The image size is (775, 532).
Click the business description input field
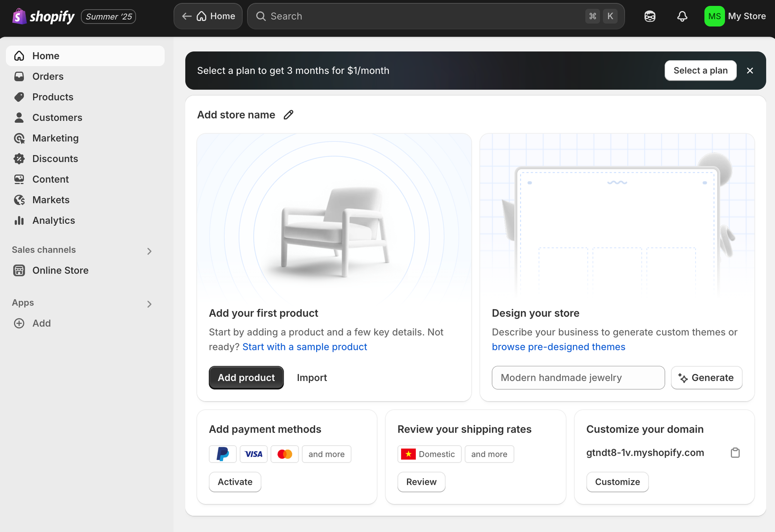(x=578, y=378)
